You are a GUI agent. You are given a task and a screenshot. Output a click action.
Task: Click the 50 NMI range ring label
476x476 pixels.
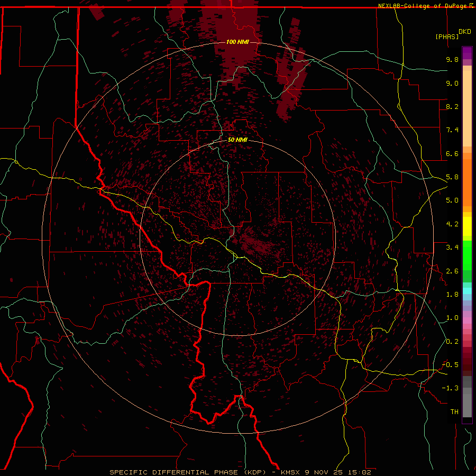click(237, 140)
